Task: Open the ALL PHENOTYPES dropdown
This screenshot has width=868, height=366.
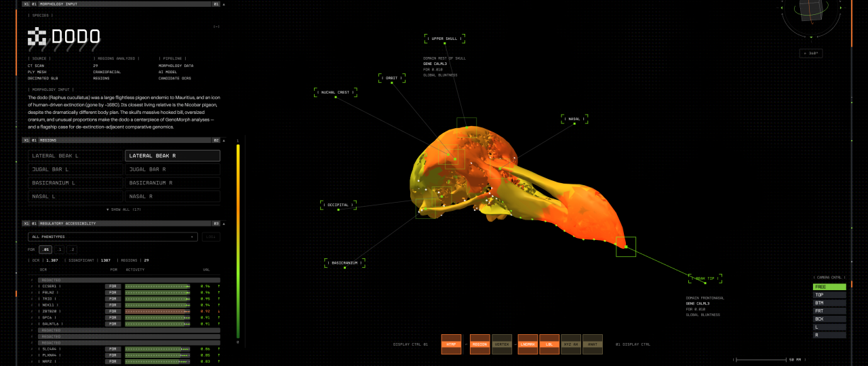Action: pyautogui.click(x=113, y=237)
